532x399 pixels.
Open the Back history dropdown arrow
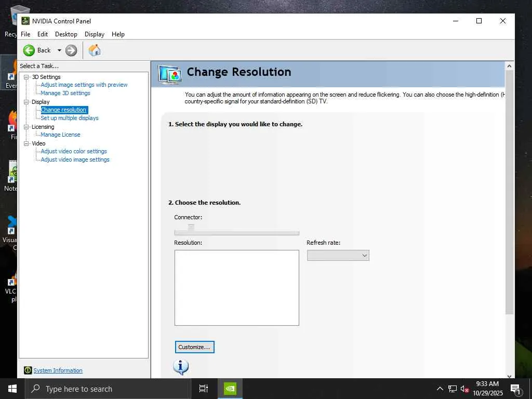(x=59, y=50)
